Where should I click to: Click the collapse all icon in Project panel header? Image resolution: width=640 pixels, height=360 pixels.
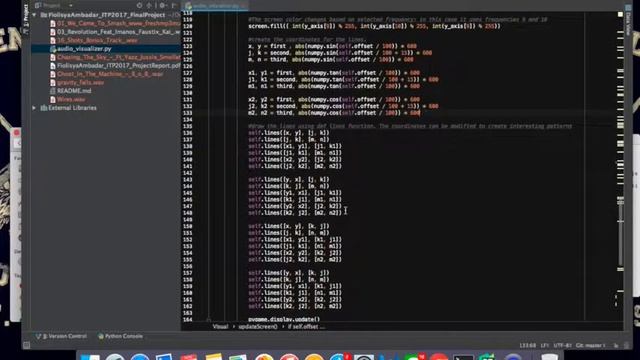point(149,5)
